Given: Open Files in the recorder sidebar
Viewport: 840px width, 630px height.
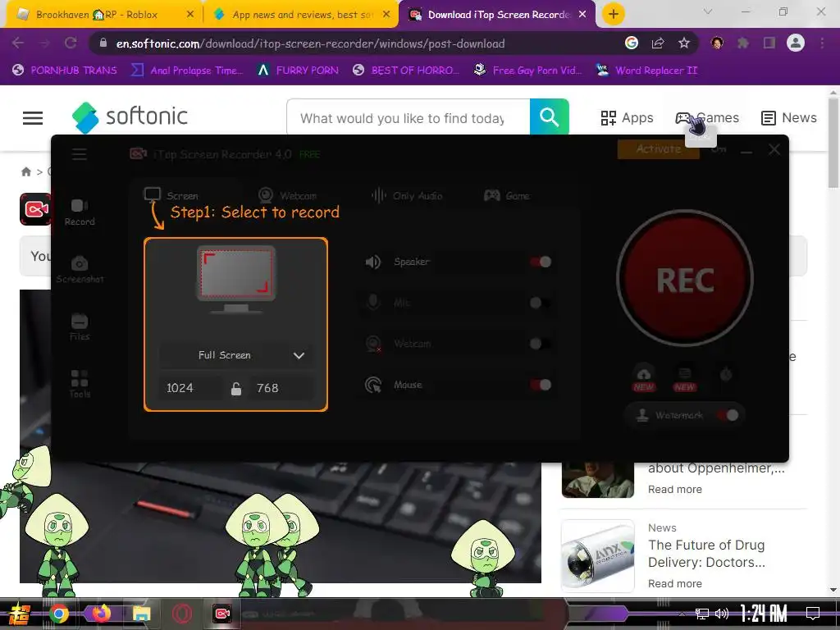Looking at the screenshot, I should [x=80, y=326].
